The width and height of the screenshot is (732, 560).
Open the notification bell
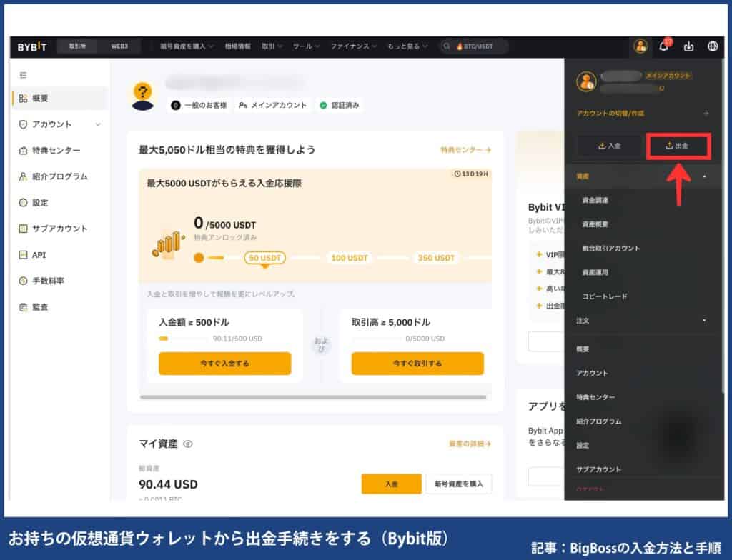pos(665,46)
